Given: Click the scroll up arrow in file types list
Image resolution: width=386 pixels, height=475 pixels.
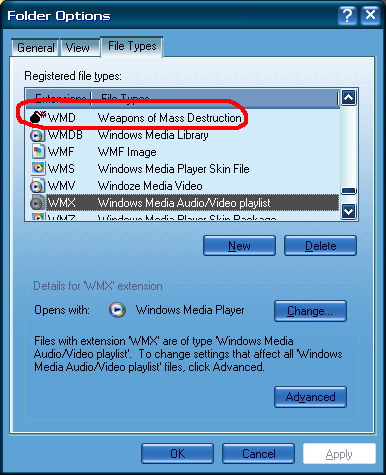Looking at the screenshot, I should tap(349, 98).
